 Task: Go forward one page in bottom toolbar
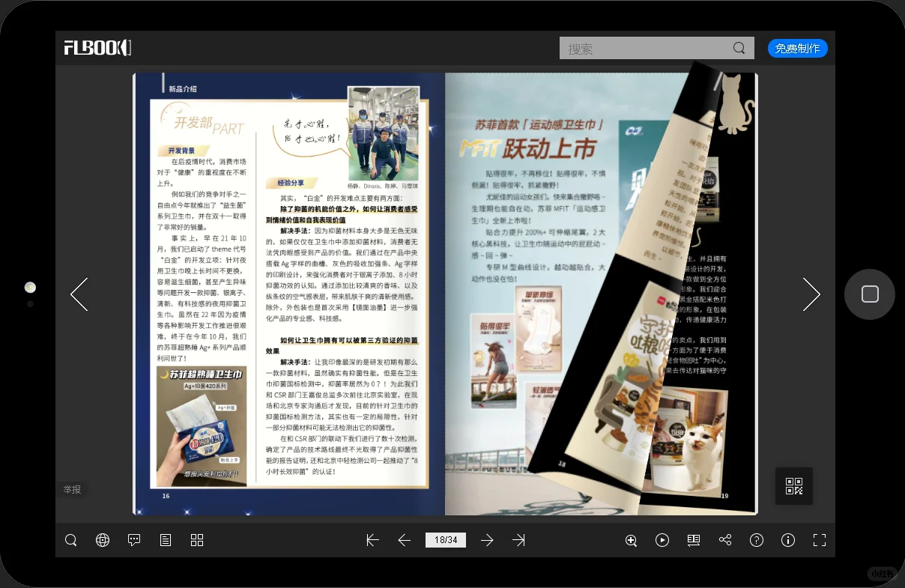(487, 540)
